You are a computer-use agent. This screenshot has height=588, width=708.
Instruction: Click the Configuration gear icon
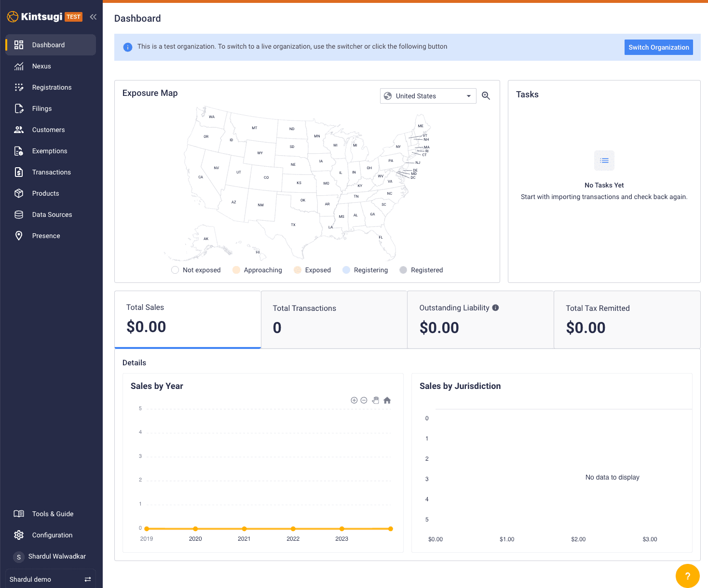click(x=19, y=535)
